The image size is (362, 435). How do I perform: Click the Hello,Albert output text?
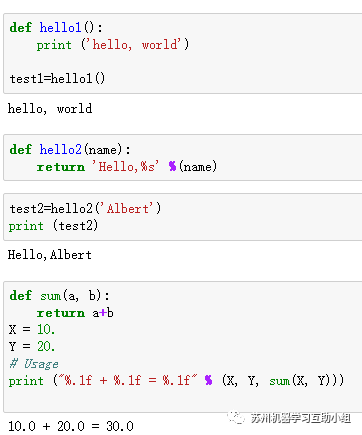[50, 255]
